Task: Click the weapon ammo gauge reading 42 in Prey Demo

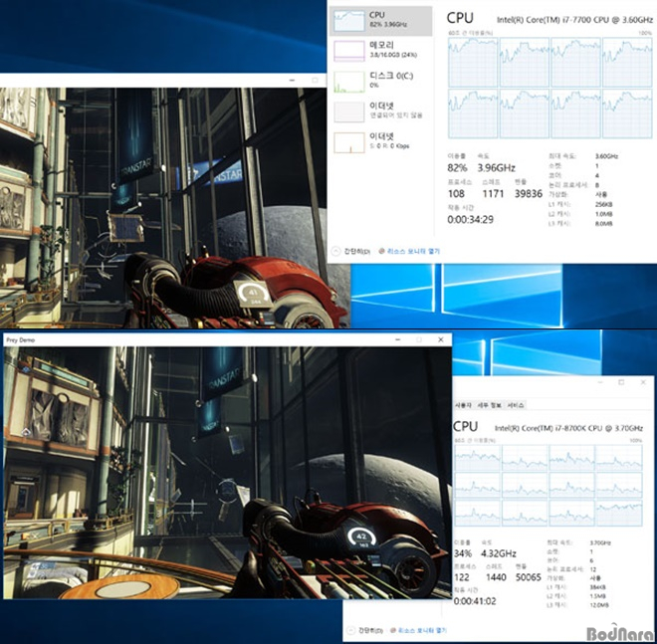Action: pyautogui.click(x=361, y=538)
